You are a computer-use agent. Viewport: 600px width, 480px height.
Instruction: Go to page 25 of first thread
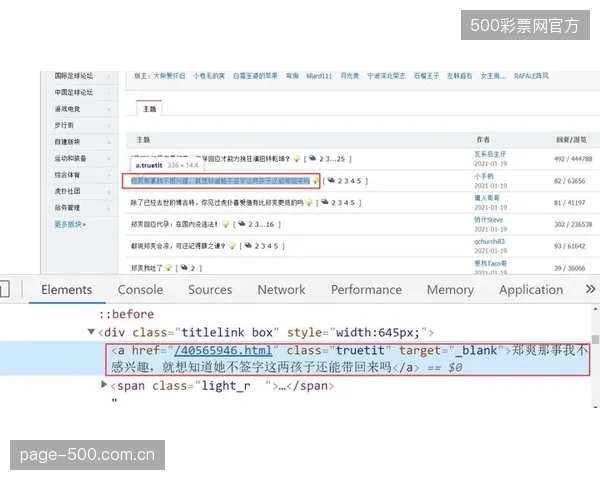(x=341, y=159)
